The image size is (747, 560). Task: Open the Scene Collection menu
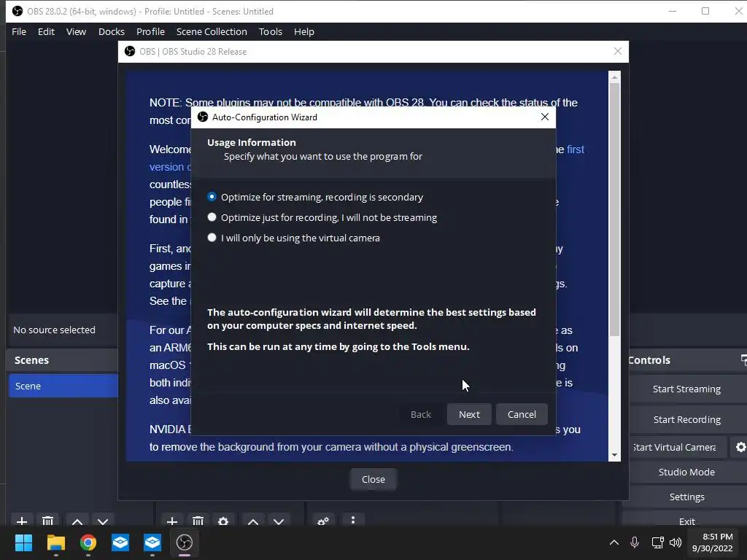212,31
